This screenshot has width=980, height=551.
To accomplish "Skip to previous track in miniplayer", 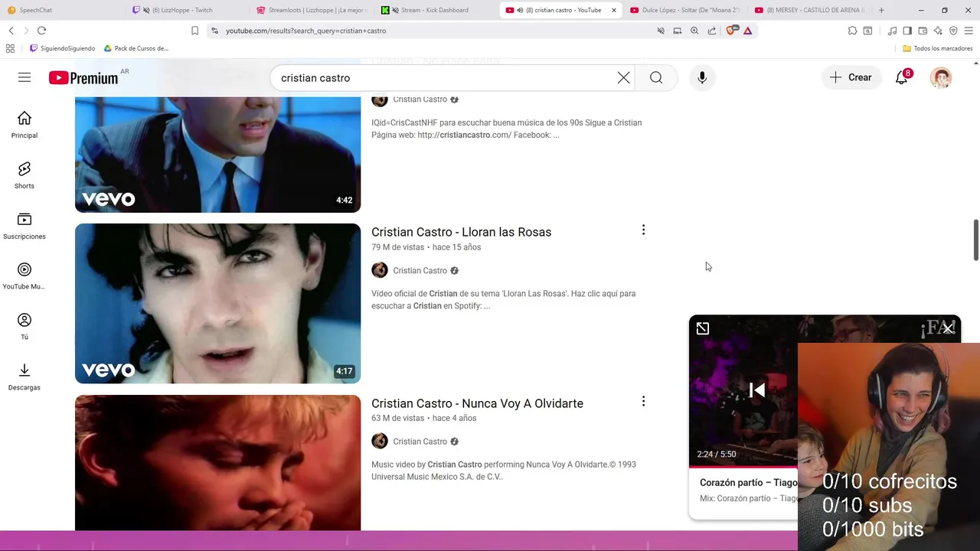I will point(757,390).
